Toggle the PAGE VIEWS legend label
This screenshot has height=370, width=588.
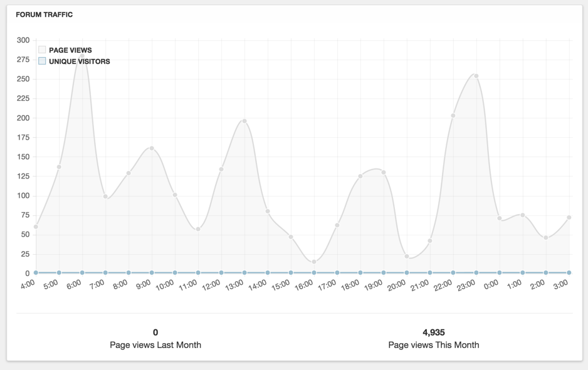[70, 50]
